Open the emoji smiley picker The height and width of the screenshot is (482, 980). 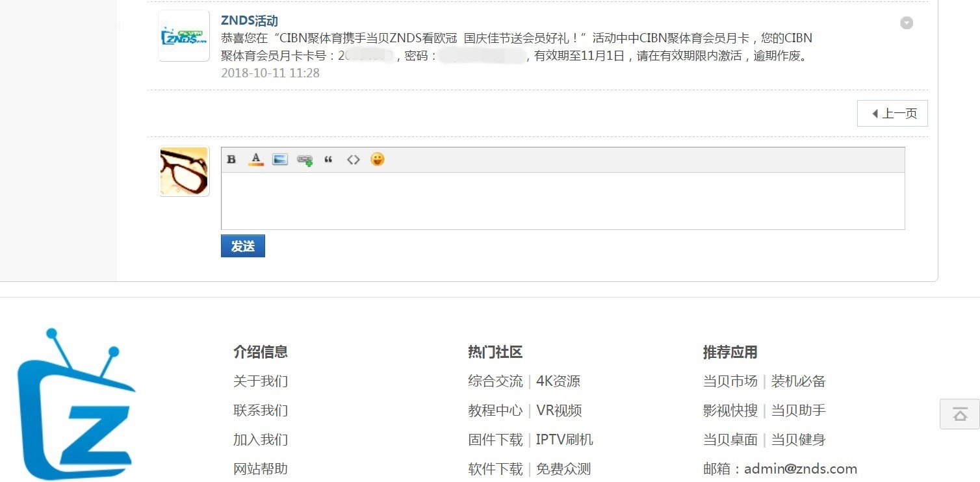(x=378, y=159)
